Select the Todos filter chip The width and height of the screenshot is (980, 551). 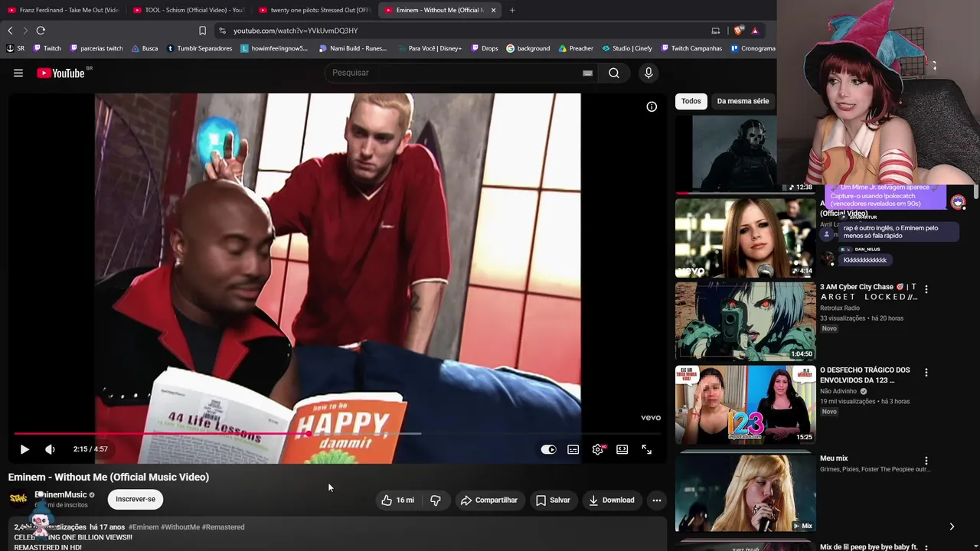tap(691, 101)
